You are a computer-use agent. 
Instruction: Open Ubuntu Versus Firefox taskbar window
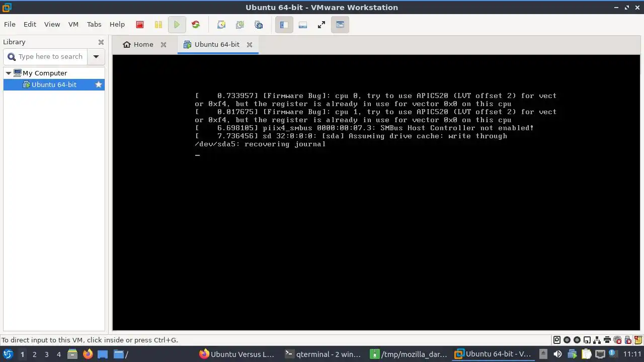[x=237, y=354]
